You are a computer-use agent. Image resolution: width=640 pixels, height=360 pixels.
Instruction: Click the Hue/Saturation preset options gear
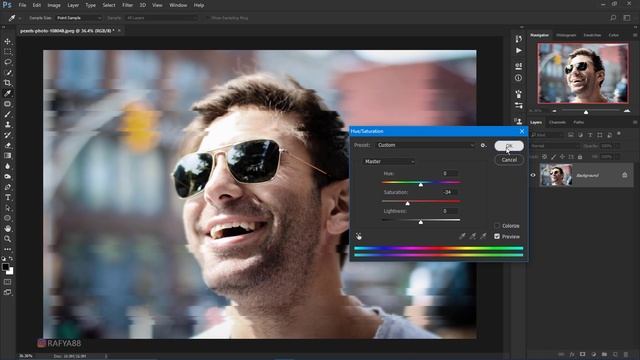coord(483,145)
